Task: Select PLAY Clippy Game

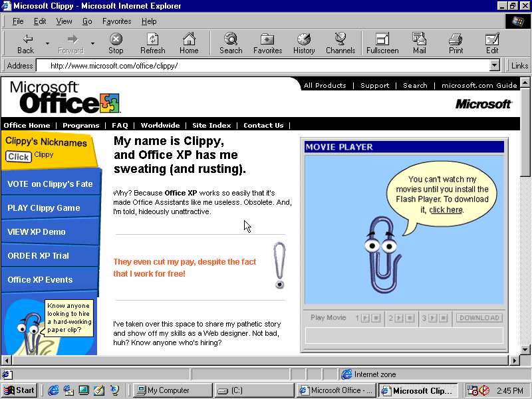Action: pos(44,207)
